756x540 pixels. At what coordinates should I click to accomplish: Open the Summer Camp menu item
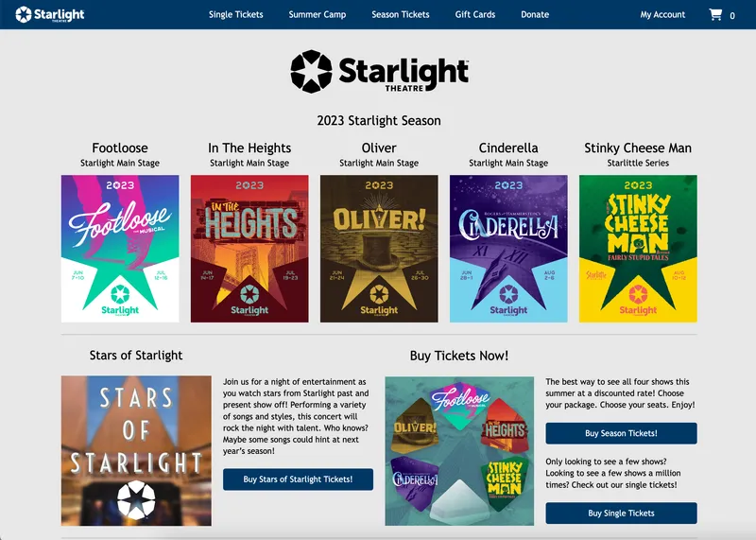[318, 14]
